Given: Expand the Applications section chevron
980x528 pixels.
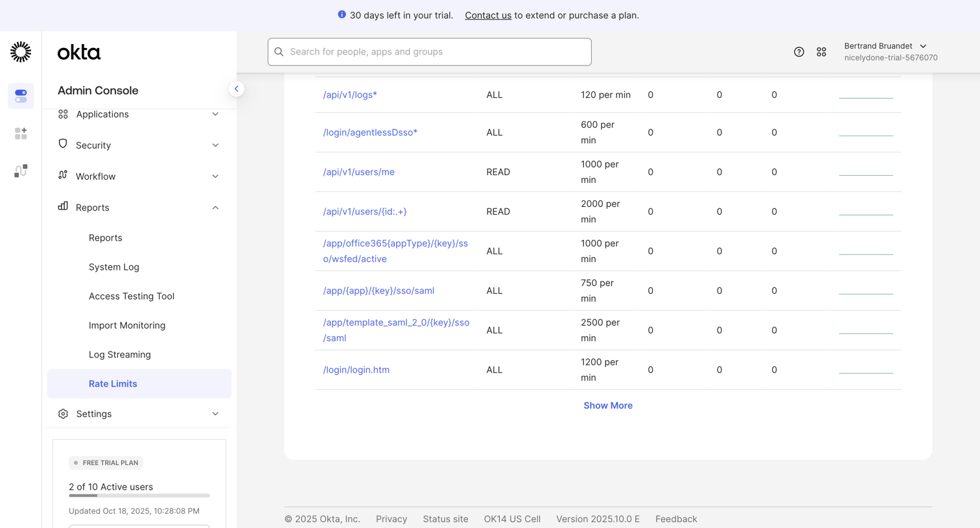Looking at the screenshot, I should pos(215,114).
